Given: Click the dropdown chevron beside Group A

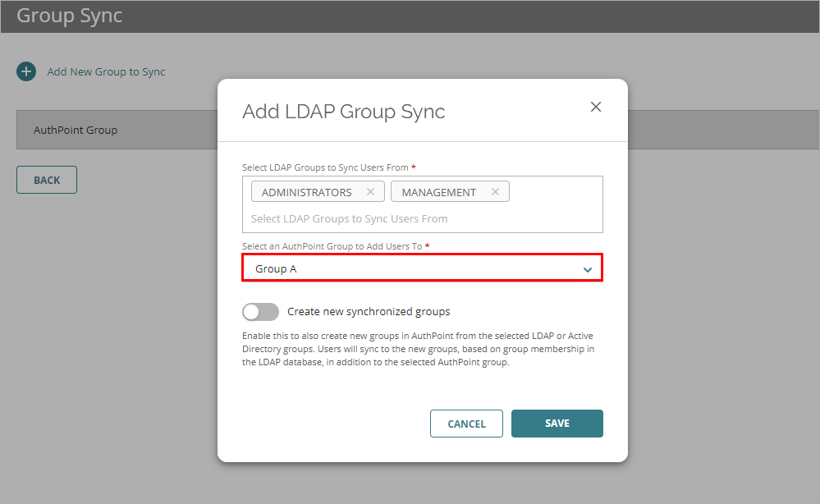Looking at the screenshot, I should point(587,268).
